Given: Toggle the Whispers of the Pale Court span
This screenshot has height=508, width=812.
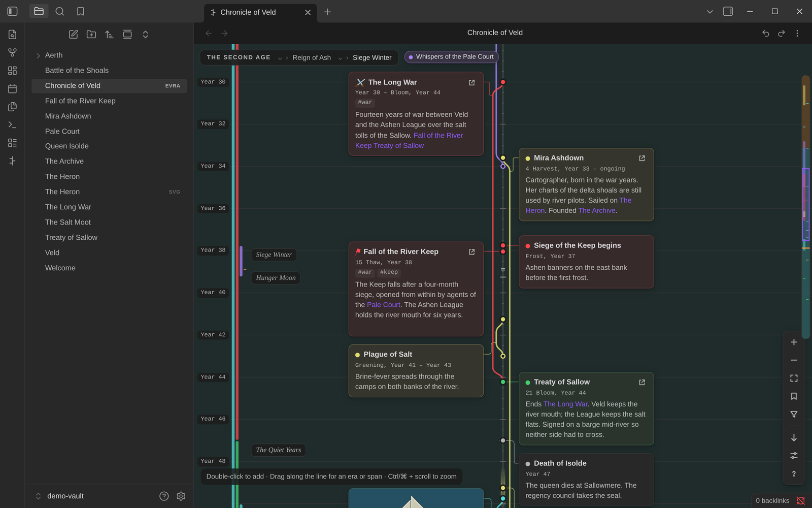Looking at the screenshot, I should click(451, 57).
